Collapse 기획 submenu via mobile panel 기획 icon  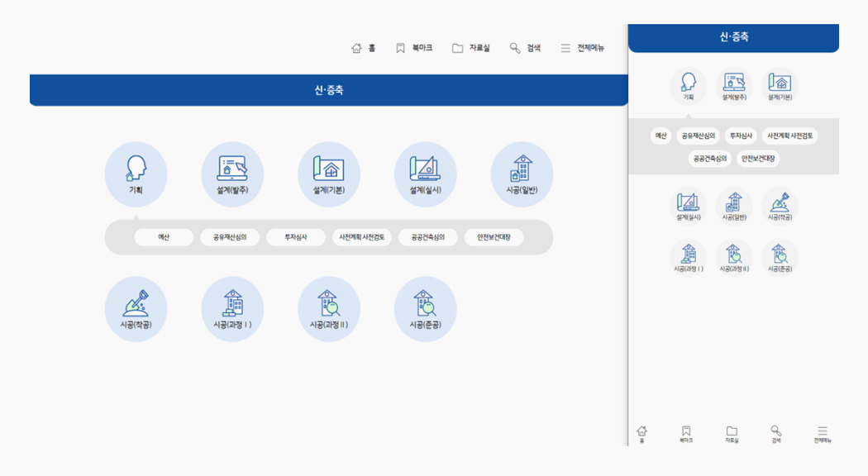pyautogui.click(x=688, y=85)
